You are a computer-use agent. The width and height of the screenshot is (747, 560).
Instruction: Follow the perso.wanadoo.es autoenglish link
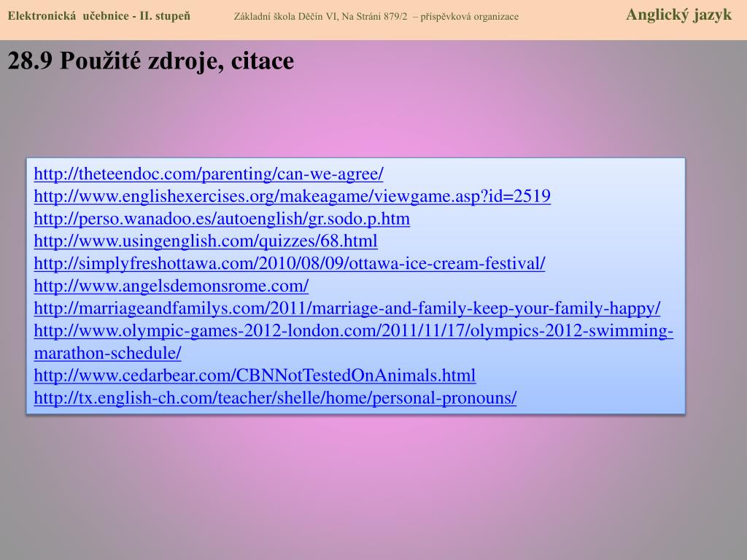tap(222, 219)
